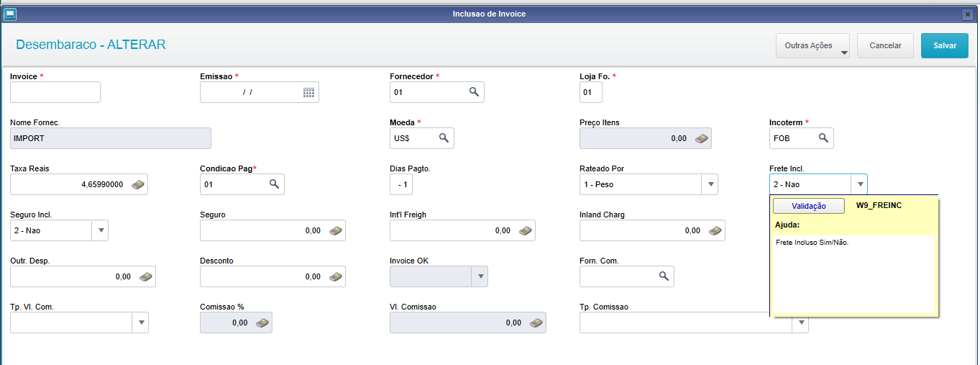980x365 pixels.
Task: Close the Inclusao de Invoice window
Action: [967, 14]
